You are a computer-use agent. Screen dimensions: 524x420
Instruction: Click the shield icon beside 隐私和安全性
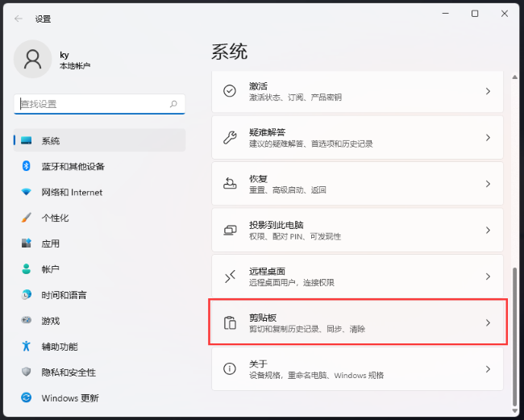(26, 372)
